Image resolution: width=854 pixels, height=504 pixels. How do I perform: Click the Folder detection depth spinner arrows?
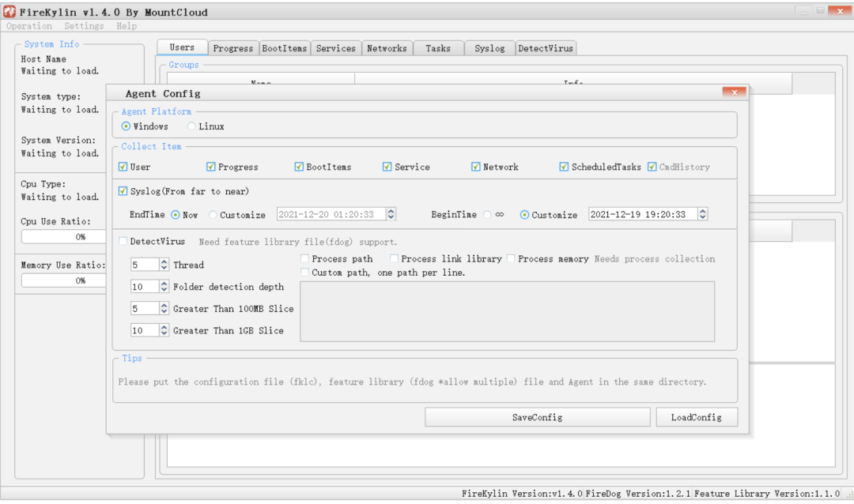click(x=164, y=286)
